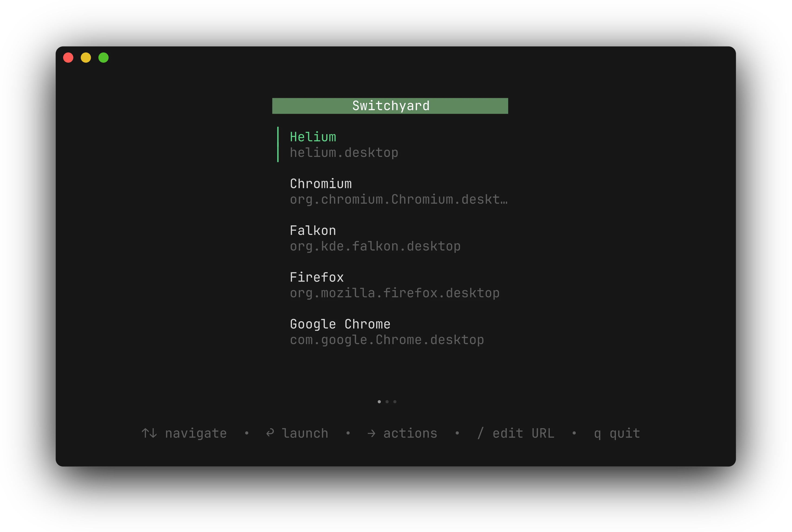
Task: Go to the second pagination dot
Action: tap(387, 402)
